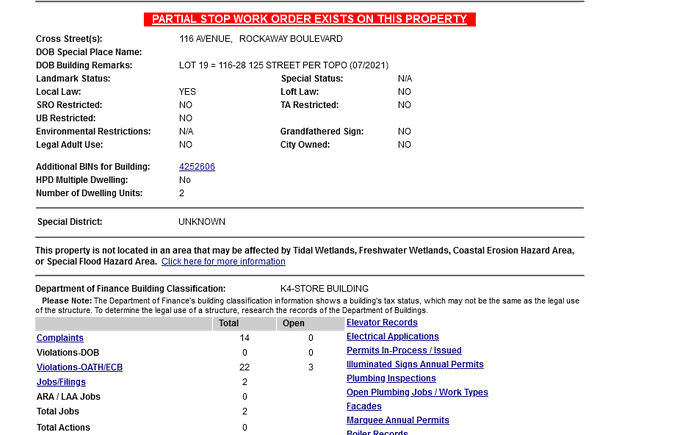Select the Local Law 'YES' value
680x435 pixels.
coord(187,92)
